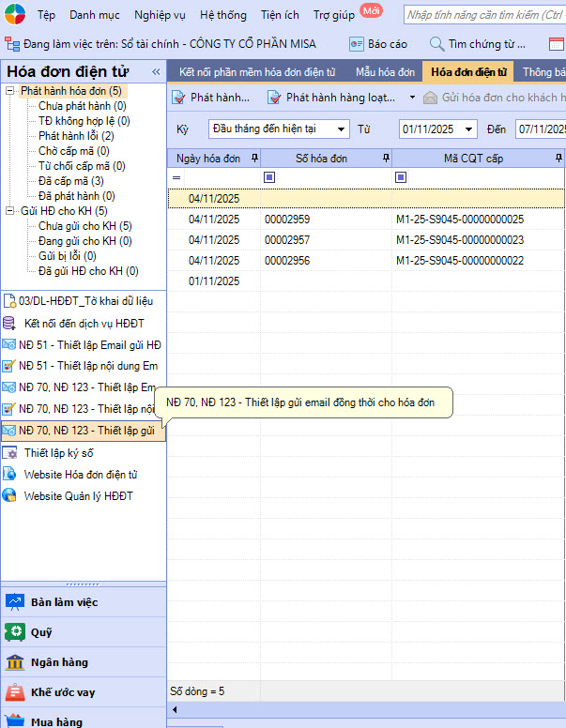Click the Báo cáo report icon
The height and width of the screenshot is (728, 566).
point(357,44)
